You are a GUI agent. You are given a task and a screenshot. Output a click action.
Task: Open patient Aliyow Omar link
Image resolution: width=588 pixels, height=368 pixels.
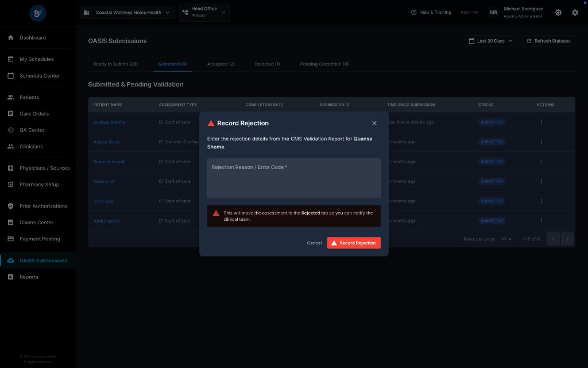(106, 142)
